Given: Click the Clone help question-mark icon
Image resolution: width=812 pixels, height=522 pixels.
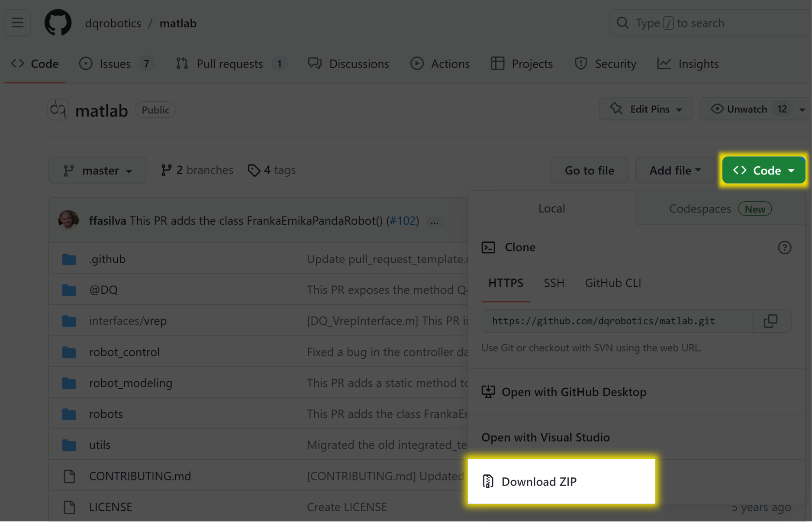Looking at the screenshot, I should [784, 247].
